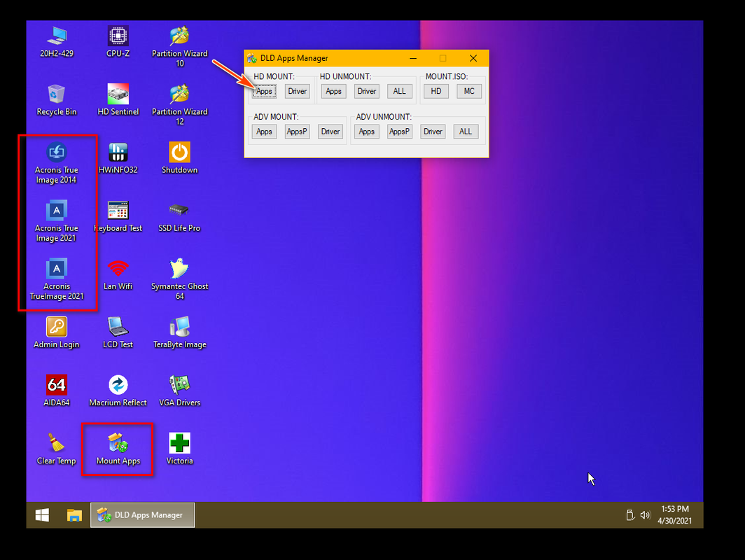Open TeraByte Image shortcut
Screen dimensions: 745x560
[179, 332]
